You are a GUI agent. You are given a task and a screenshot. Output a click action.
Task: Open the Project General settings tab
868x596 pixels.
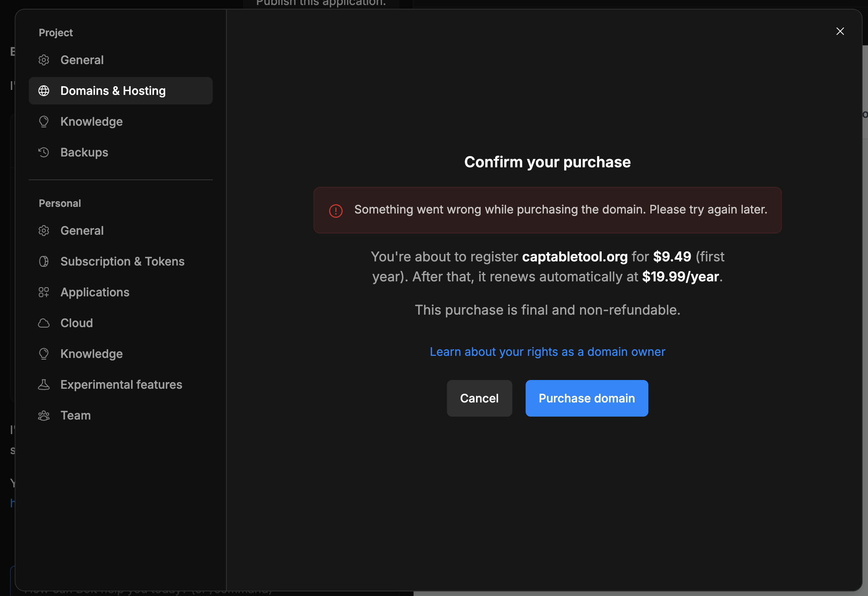click(82, 60)
